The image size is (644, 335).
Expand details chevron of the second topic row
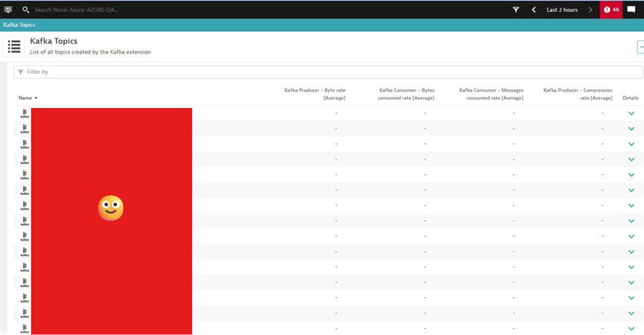pos(631,129)
